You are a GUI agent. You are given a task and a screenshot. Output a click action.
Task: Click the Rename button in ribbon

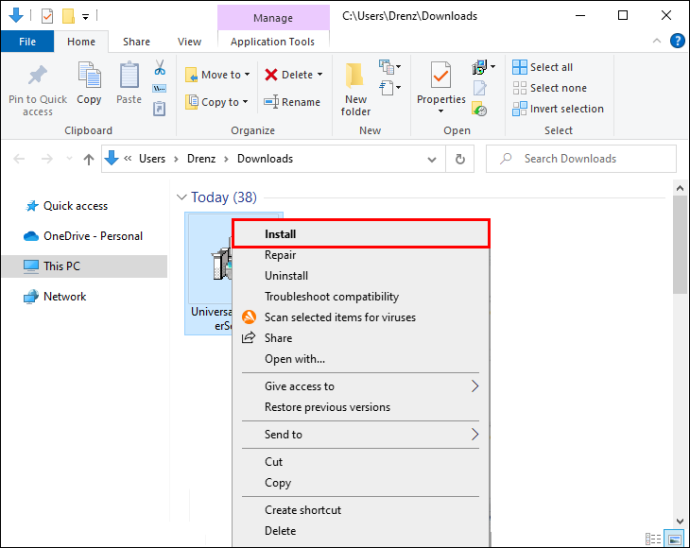click(292, 102)
